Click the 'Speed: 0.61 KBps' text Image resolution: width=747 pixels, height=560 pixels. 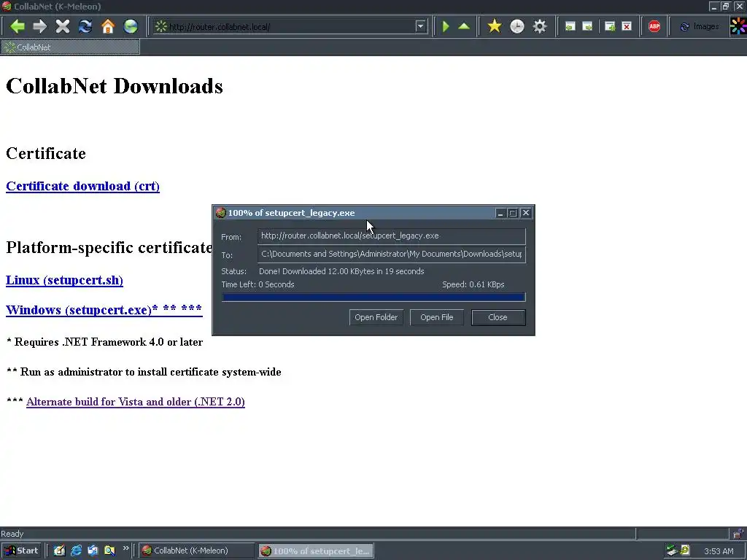click(473, 284)
